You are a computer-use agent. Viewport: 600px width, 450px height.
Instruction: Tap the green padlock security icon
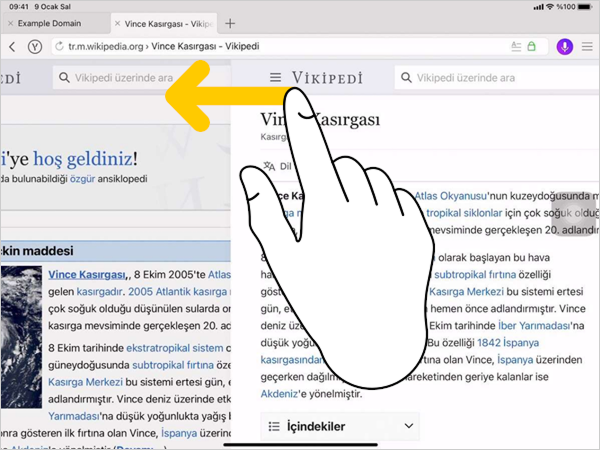[x=532, y=46]
